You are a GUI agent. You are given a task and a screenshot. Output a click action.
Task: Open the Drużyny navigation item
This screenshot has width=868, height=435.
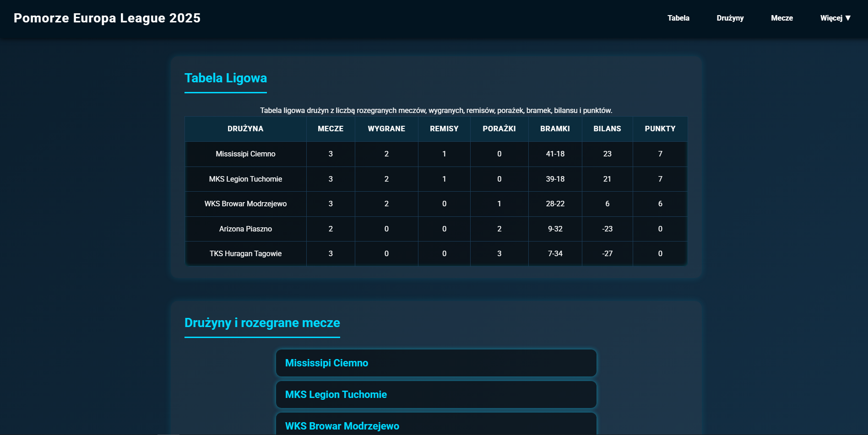tap(730, 18)
